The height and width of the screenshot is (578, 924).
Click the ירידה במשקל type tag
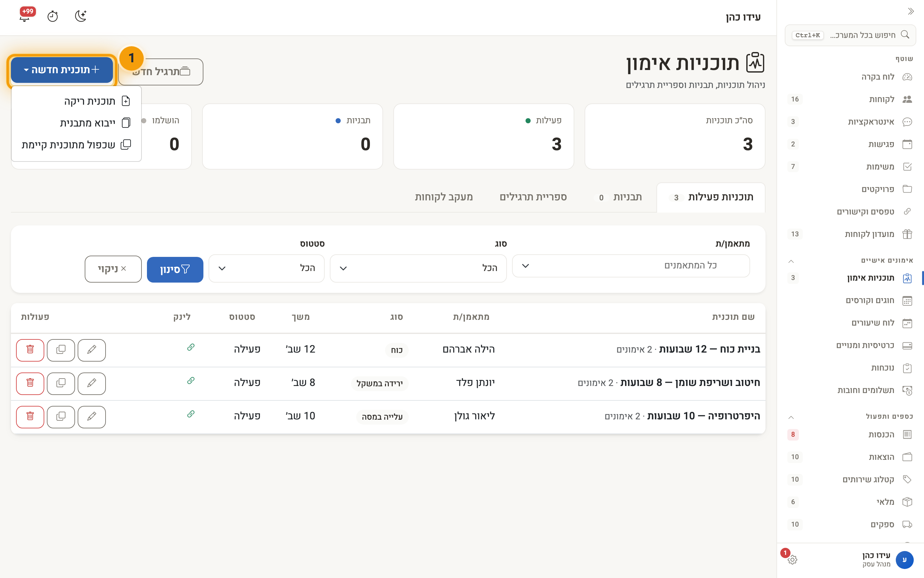(x=380, y=383)
